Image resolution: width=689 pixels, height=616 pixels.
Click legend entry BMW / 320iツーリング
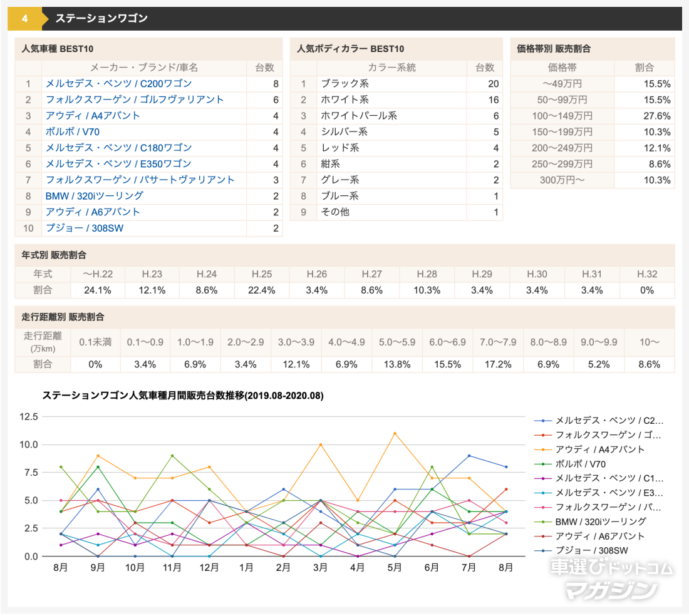click(591, 521)
